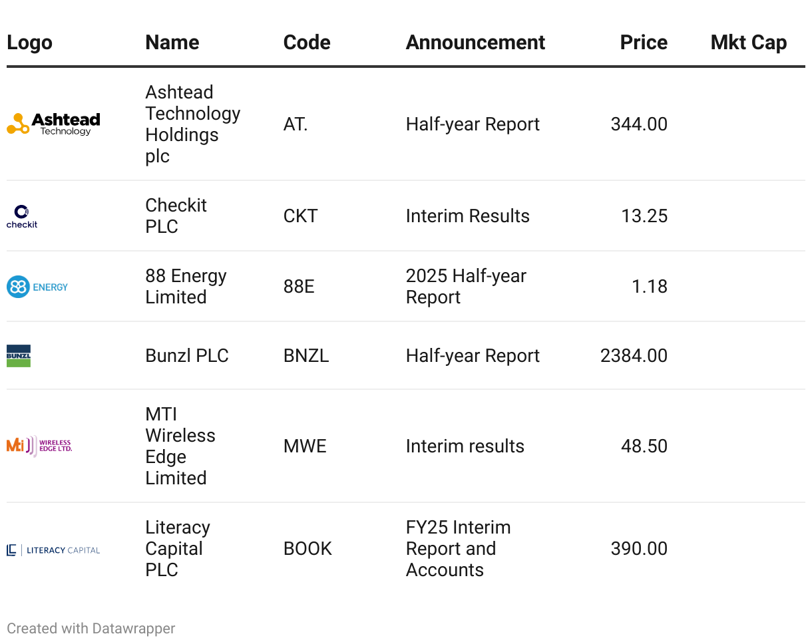Click the Announcement column header
Screen dimensions: 812x644
475,43
